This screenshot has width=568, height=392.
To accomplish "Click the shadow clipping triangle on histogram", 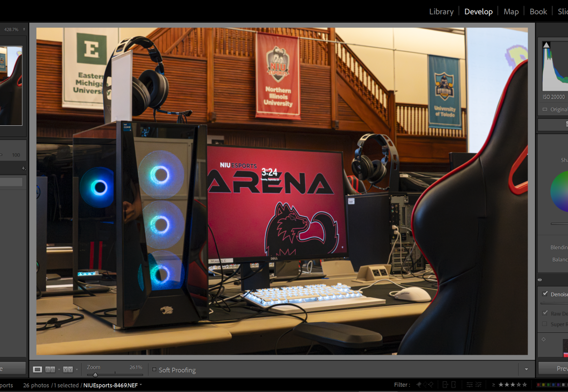I will 546,45.
